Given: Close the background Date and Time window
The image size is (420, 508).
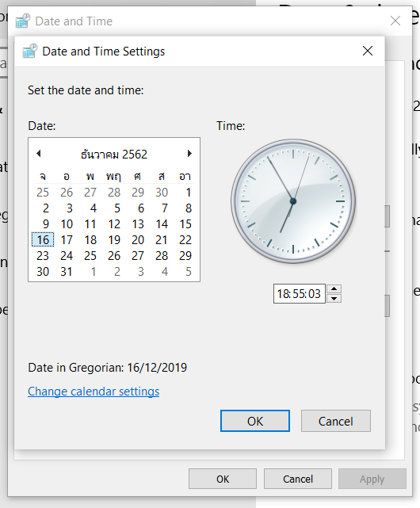Looking at the screenshot, I should click(395, 21).
